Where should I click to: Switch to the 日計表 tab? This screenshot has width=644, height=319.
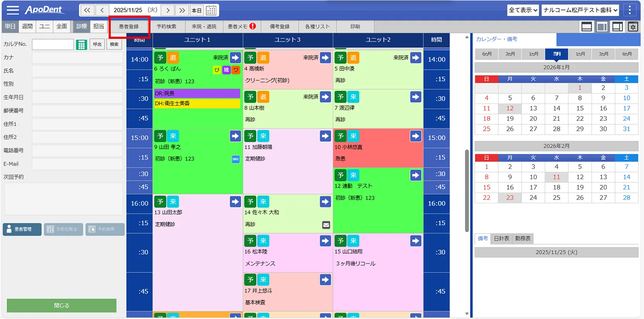[502, 238]
